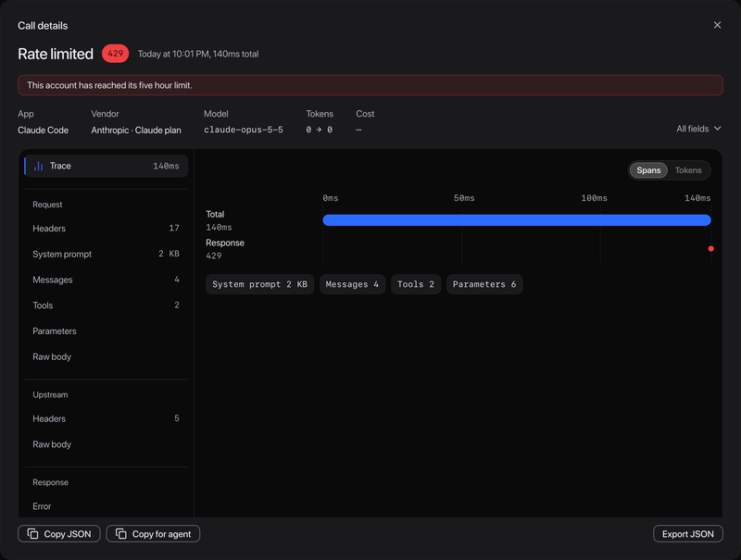741x560 pixels.
Task: Open the Tools section in sidebar
Action: [x=106, y=305]
